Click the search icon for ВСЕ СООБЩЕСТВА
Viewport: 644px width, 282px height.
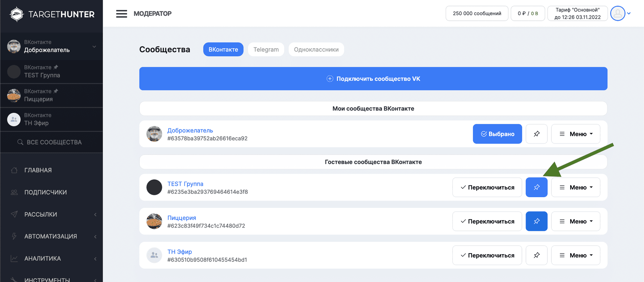point(20,142)
